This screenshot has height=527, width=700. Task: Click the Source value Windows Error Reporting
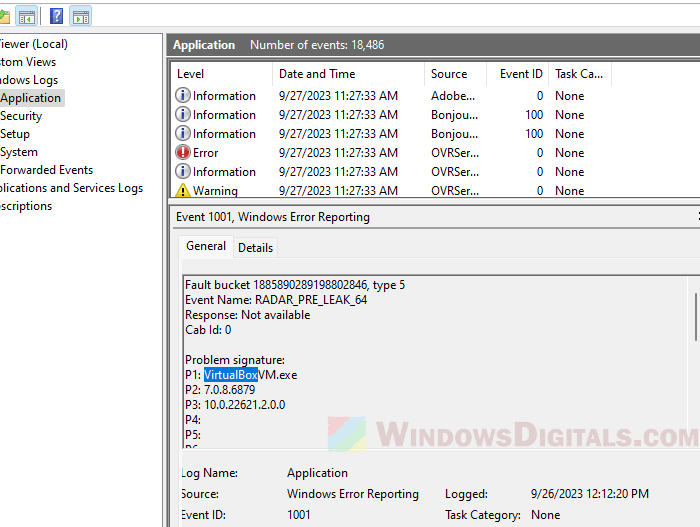click(353, 494)
